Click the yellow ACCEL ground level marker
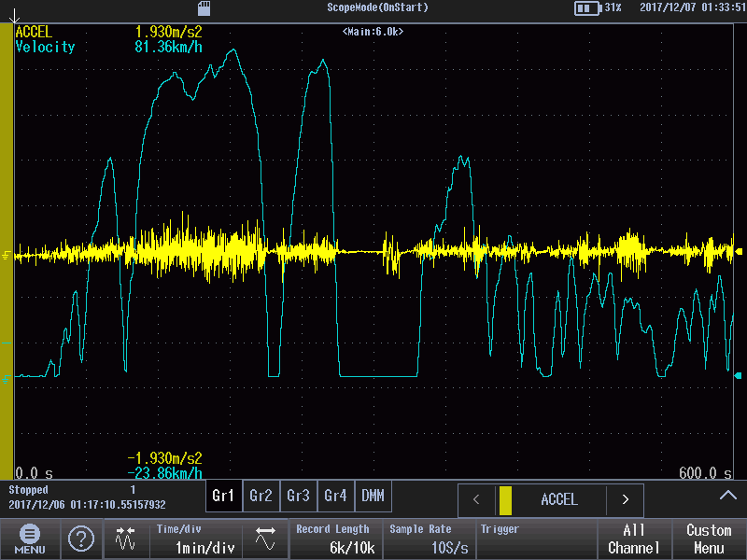Viewport: 747px width, 560px height. click(7, 254)
